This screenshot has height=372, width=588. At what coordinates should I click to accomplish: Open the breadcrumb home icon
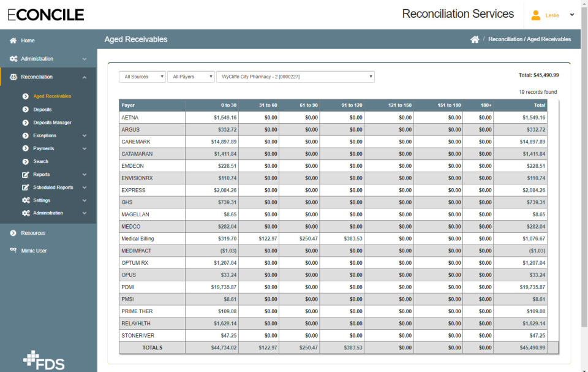(475, 38)
